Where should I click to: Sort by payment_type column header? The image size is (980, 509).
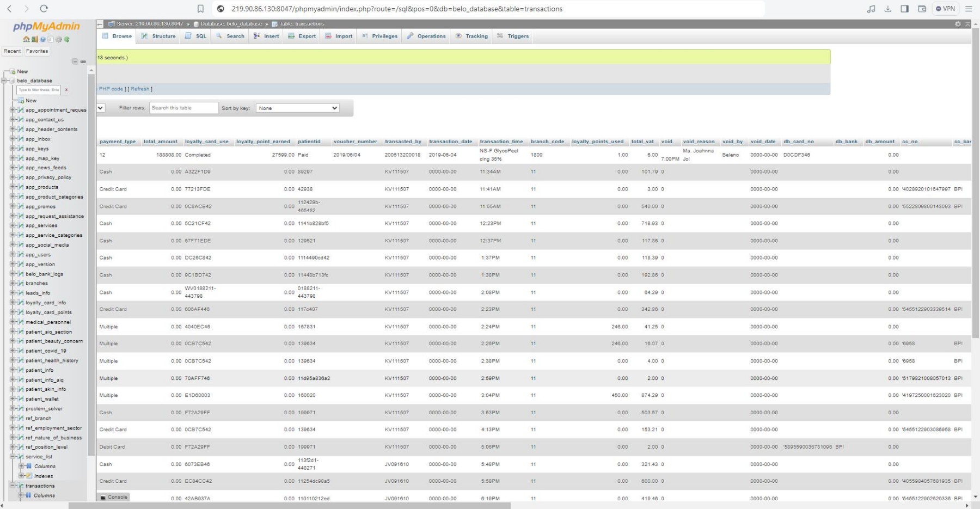(x=118, y=142)
